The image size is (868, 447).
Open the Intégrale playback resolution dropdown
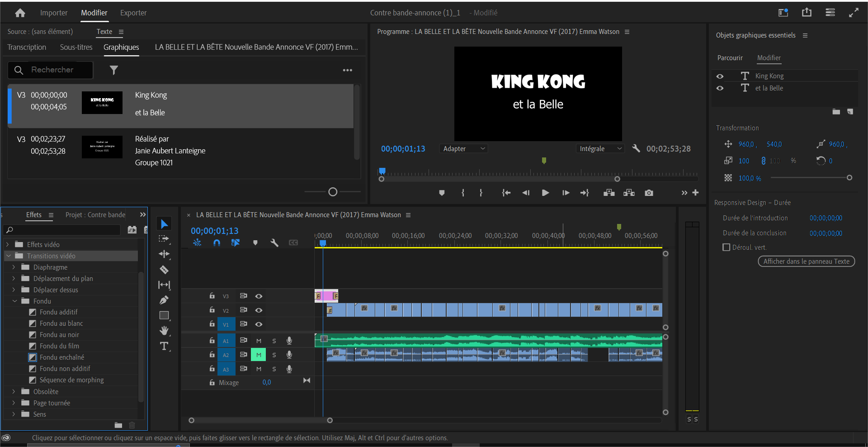[600, 149]
